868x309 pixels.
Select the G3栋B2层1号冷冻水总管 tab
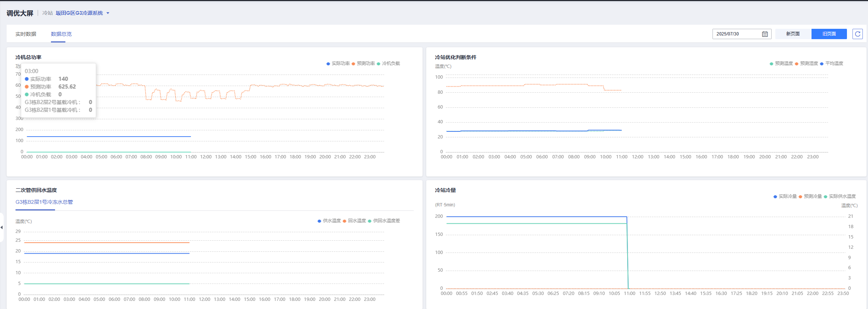click(x=44, y=202)
